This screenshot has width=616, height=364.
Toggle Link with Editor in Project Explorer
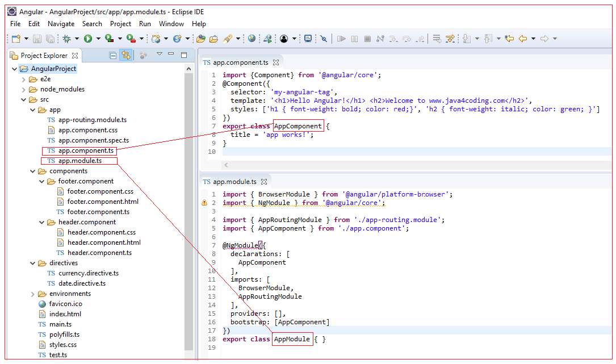125,55
